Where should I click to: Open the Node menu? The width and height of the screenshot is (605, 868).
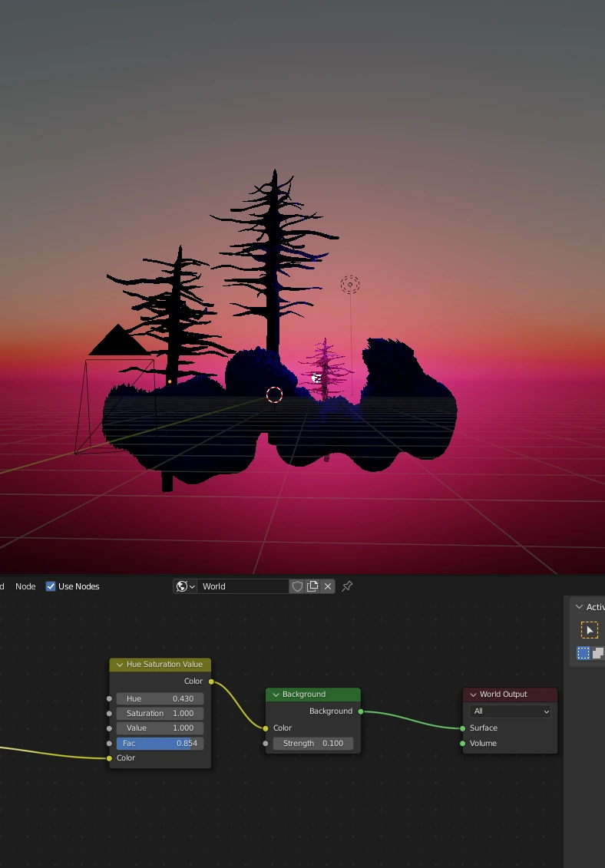coord(25,586)
